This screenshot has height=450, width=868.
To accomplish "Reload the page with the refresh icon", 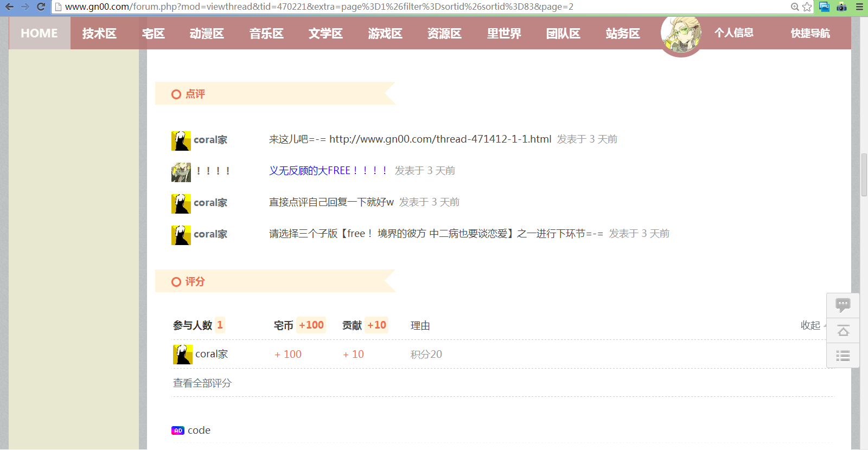I will pyautogui.click(x=41, y=7).
